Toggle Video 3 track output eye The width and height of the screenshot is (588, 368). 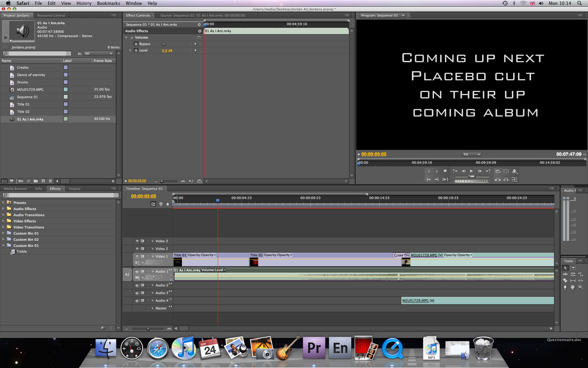(137, 241)
